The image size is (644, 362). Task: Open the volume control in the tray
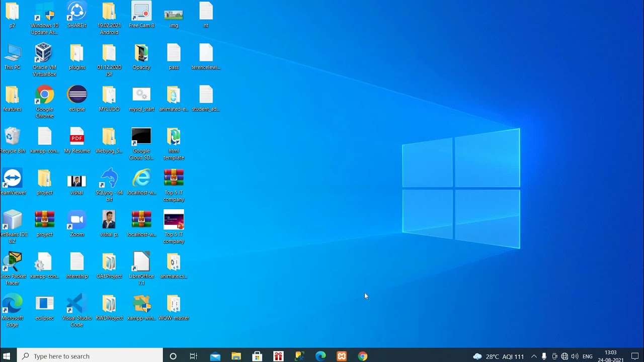pyautogui.click(x=575, y=356)
